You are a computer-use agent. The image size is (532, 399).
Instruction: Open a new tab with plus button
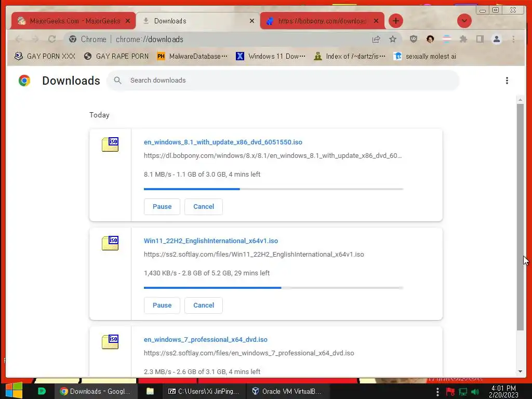coord(395,21)
